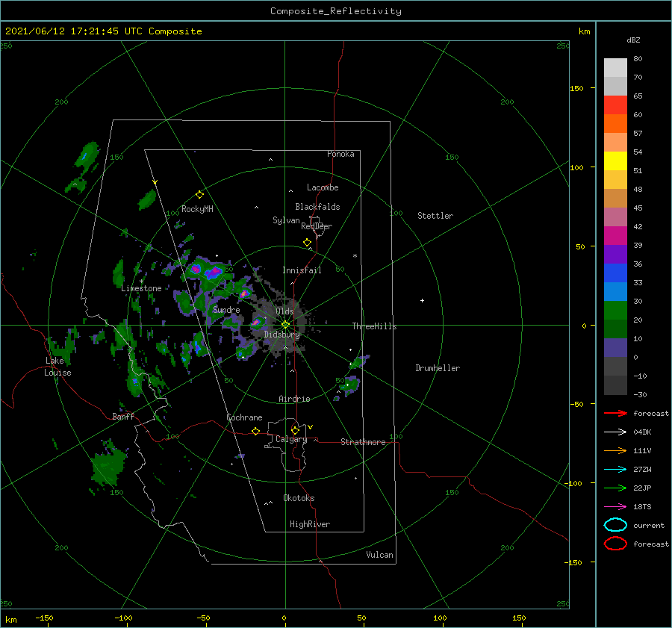This screenshot has width=672, height=628.
Task: Click the RedDeer city label
Action: 317,226
